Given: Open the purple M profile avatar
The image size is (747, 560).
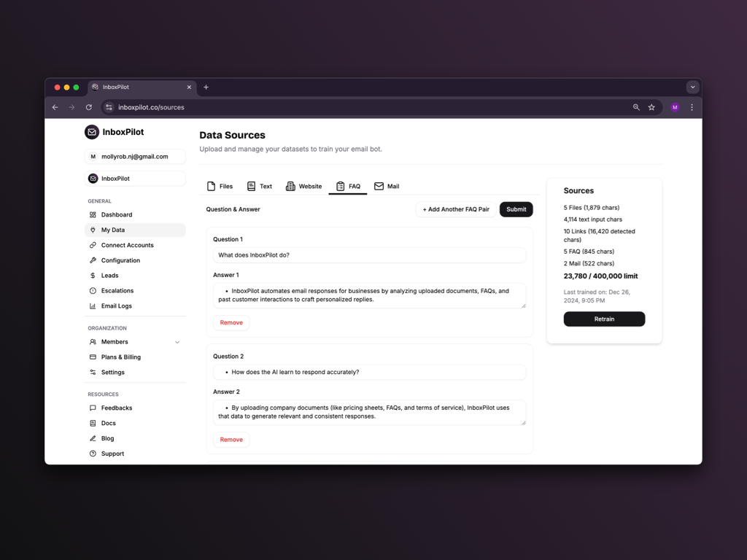Looking at the screenshot, I should pyautogui.click(x=675, y=108).
